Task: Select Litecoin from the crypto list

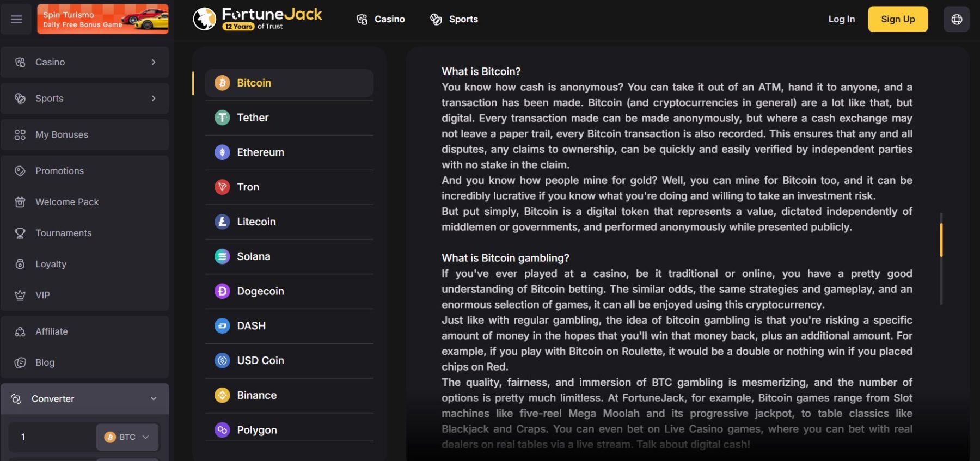Action: click(256, 222)
